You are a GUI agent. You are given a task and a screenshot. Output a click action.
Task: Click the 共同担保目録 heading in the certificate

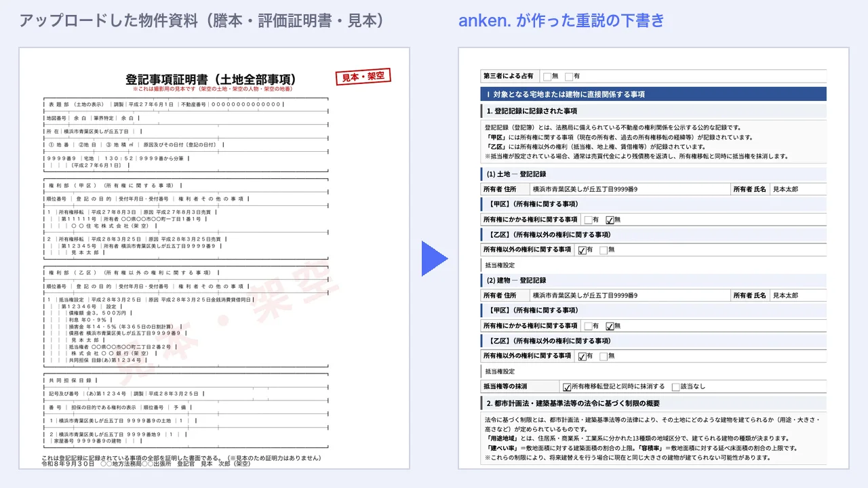pos(70,380)
